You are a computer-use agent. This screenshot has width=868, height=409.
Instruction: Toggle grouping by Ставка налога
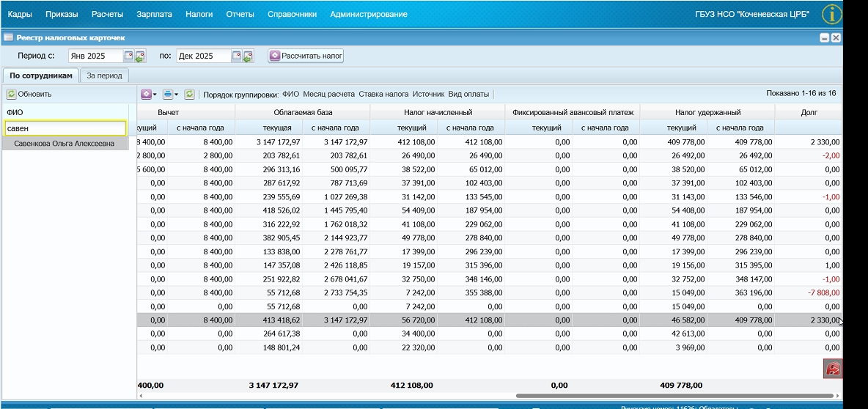pyautogui.click(x=383, y=95)
